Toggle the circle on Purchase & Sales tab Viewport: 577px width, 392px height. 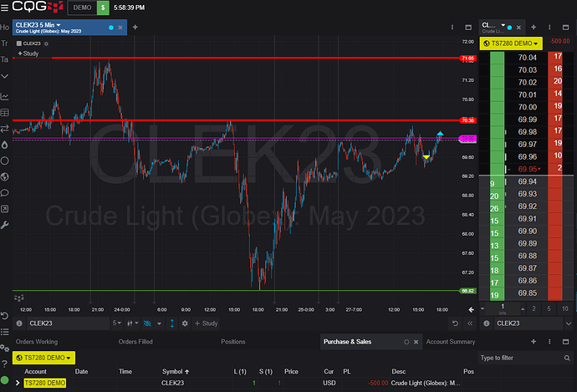click(406, 342)
